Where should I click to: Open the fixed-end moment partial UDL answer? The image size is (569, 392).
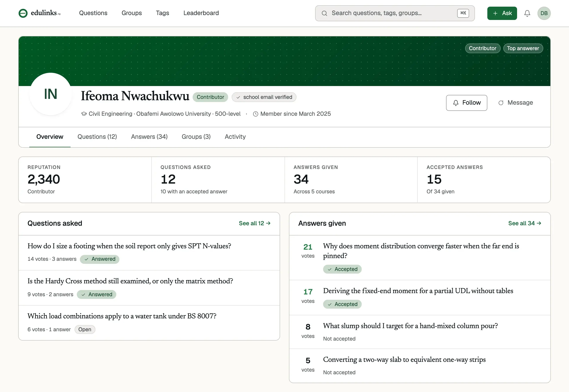[418, 291]
